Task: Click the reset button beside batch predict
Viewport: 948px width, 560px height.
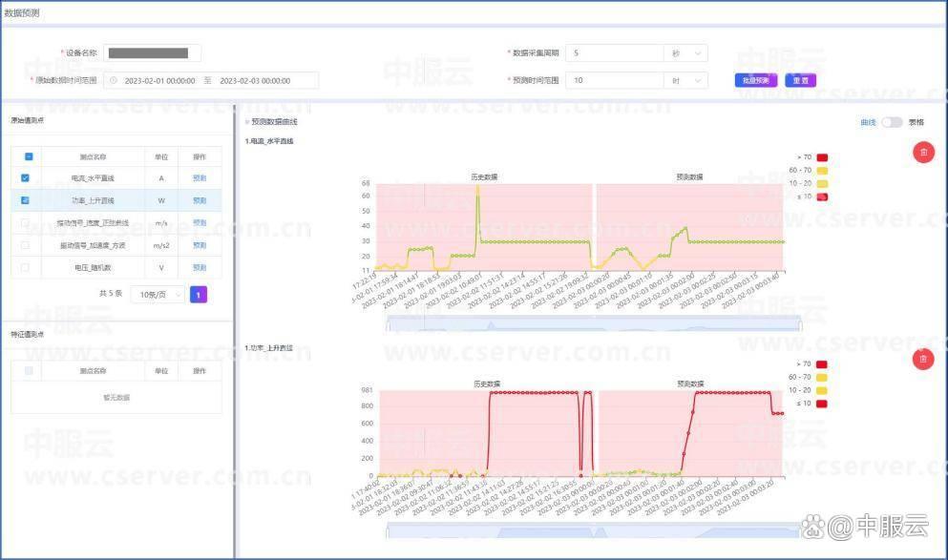Action: [800, 80]
